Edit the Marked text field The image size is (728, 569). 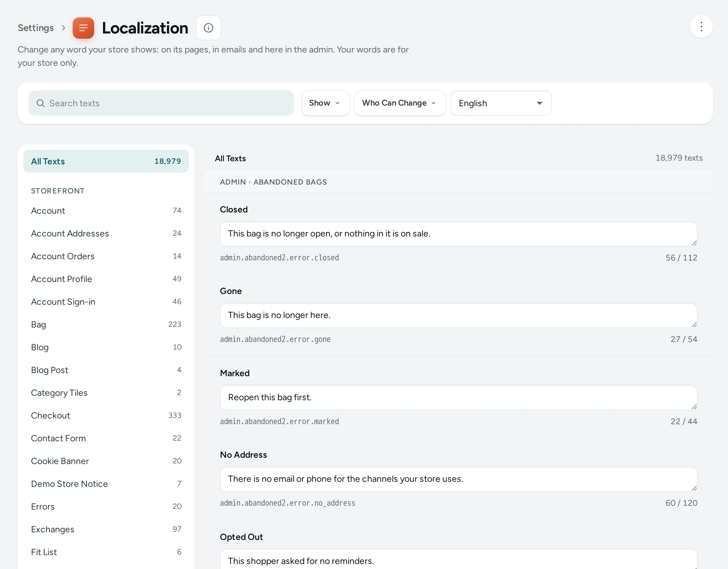click(x=458, y=398)
